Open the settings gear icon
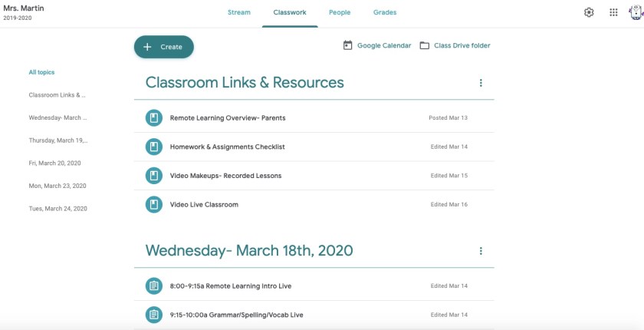This screenshot has height=330, width=644. [589, 12]
